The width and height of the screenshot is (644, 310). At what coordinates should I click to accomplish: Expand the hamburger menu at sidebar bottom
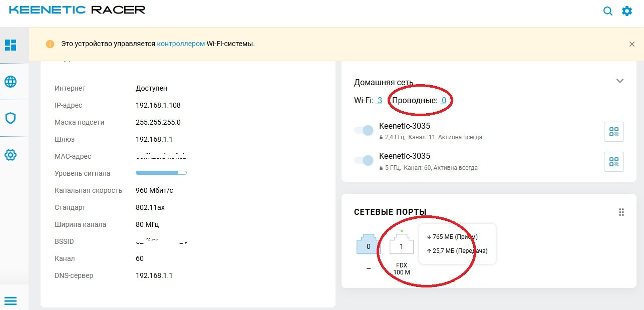point(11,301)
